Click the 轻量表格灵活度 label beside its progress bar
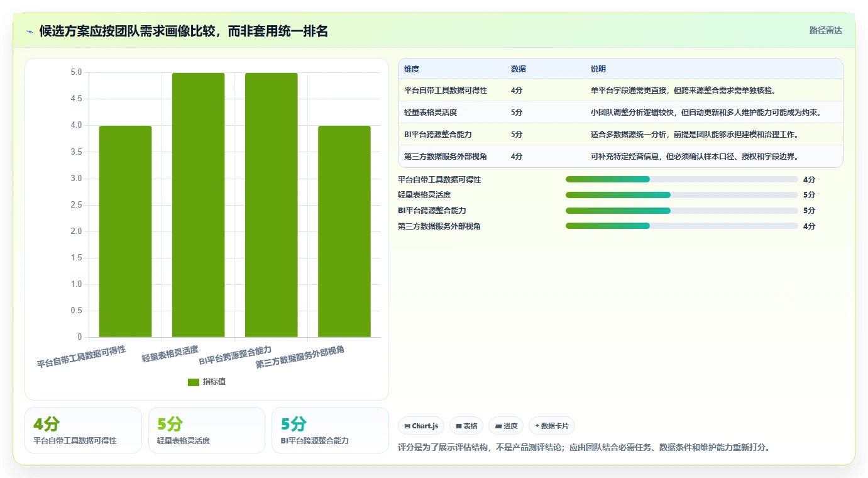This screenshot has width=868, height=478. pos(424,195)
